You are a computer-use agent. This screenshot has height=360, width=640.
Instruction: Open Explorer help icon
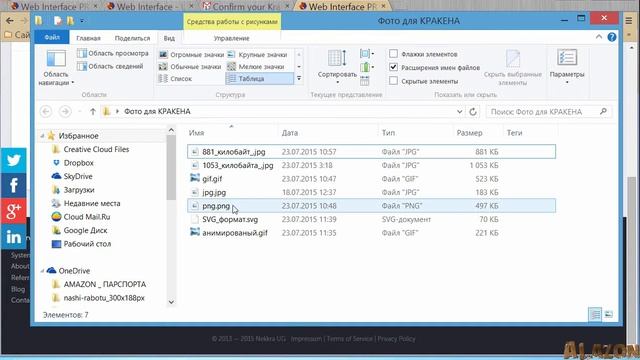click(612, 37)
